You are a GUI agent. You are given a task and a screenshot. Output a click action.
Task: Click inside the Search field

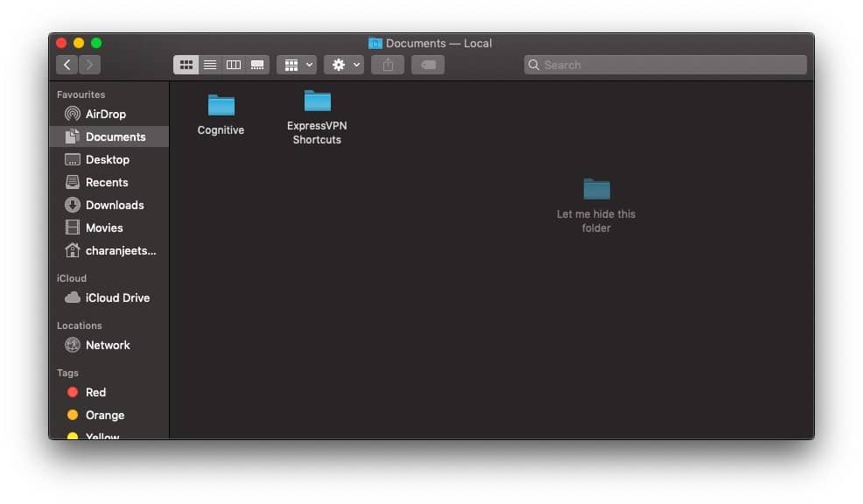tap(665, 65)
